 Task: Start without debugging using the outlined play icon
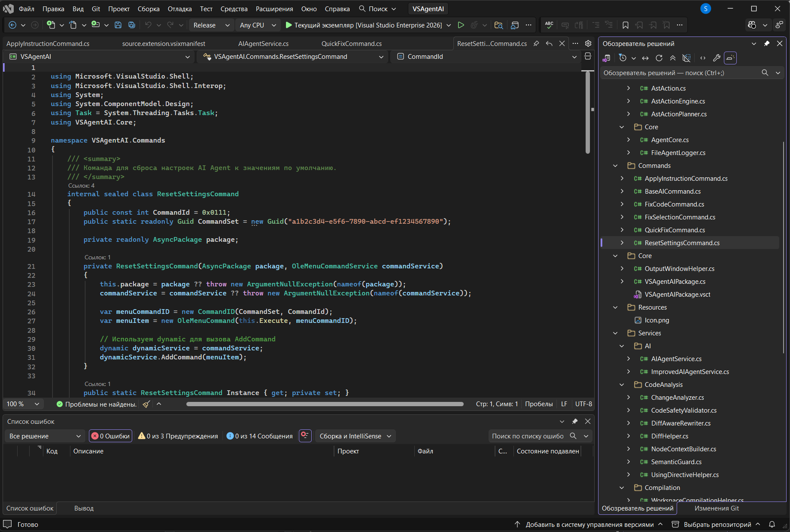pyautogui.click(x=461, y=25)
